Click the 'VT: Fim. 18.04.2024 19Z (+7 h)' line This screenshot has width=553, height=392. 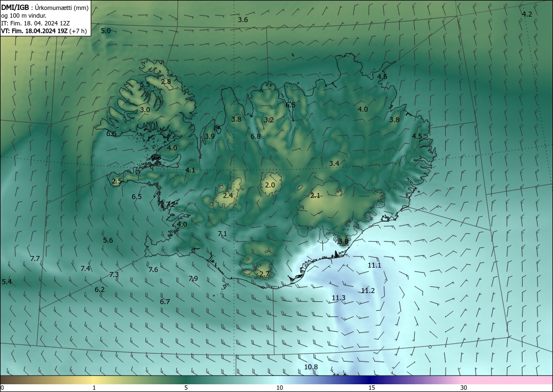[x=44, y=30]
